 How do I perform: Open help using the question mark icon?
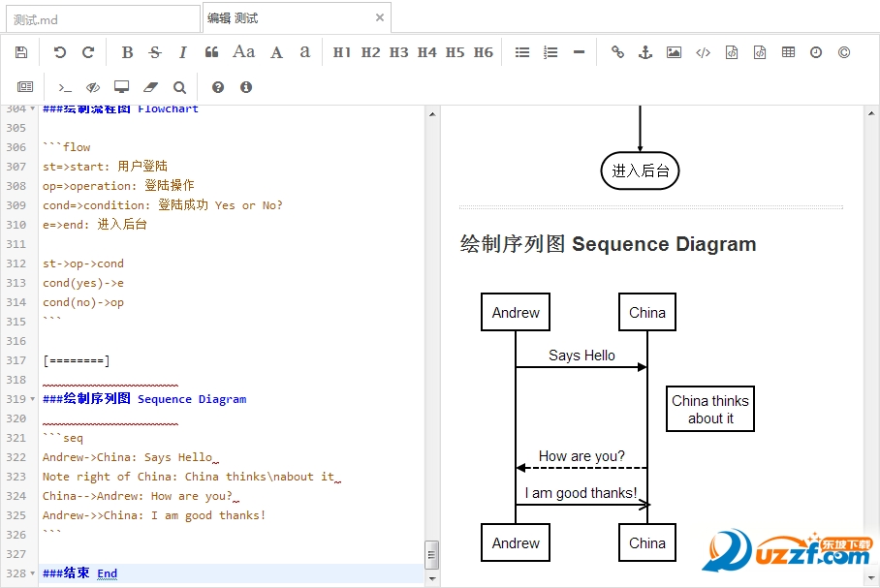point(218,87)
